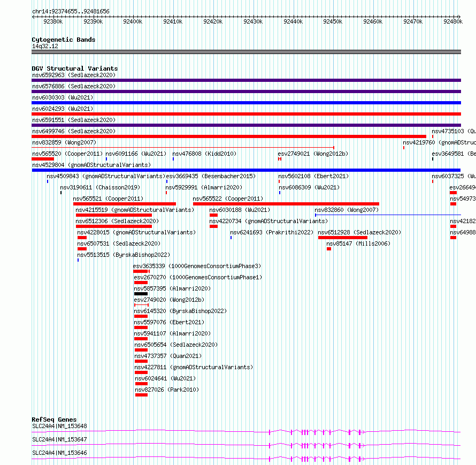The image size is (476, 465).
Task: Select nsv6505654 (Sedlazeck2020) label
Action: click(x=176, y=345)
